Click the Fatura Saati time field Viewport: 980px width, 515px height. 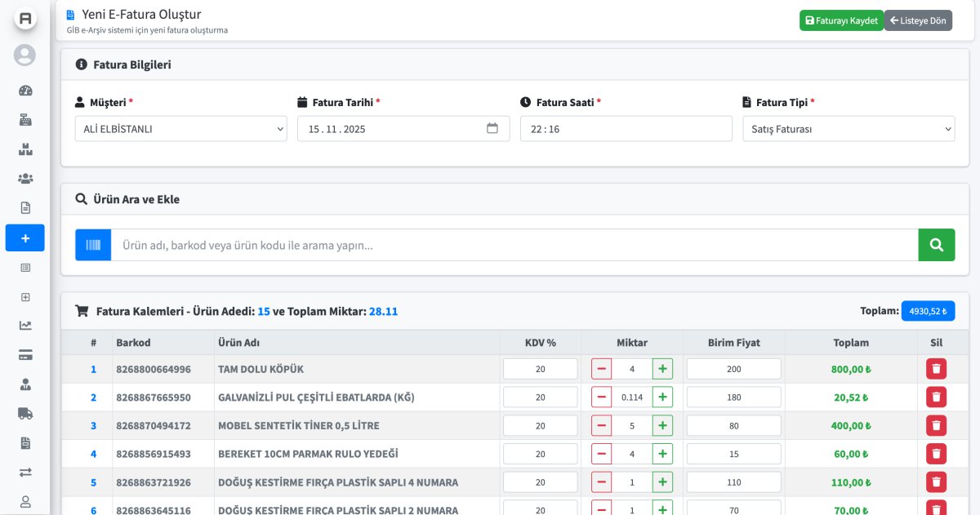626,129
